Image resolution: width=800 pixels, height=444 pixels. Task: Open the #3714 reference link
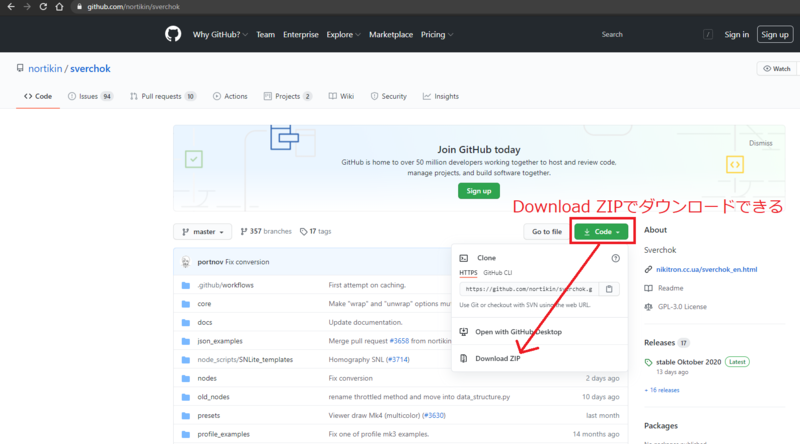[397, 360]
